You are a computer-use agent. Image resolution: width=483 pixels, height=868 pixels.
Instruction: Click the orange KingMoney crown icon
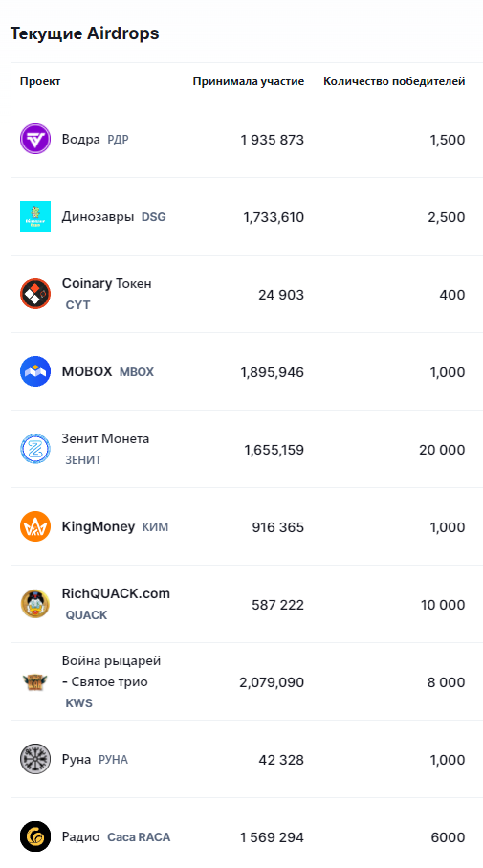point(35,526)
